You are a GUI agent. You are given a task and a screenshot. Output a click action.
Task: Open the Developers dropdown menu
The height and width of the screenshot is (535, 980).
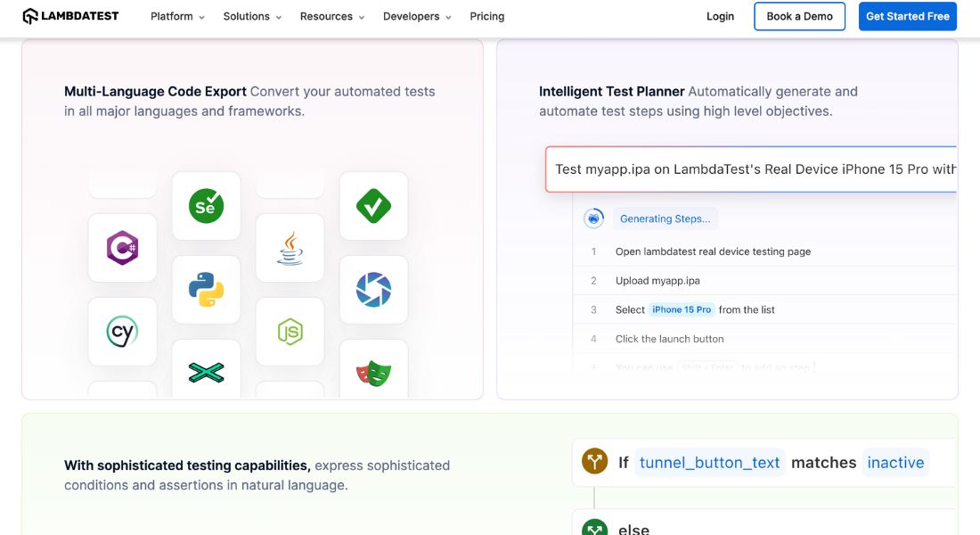pyautogui.click(x=417, y=16)
